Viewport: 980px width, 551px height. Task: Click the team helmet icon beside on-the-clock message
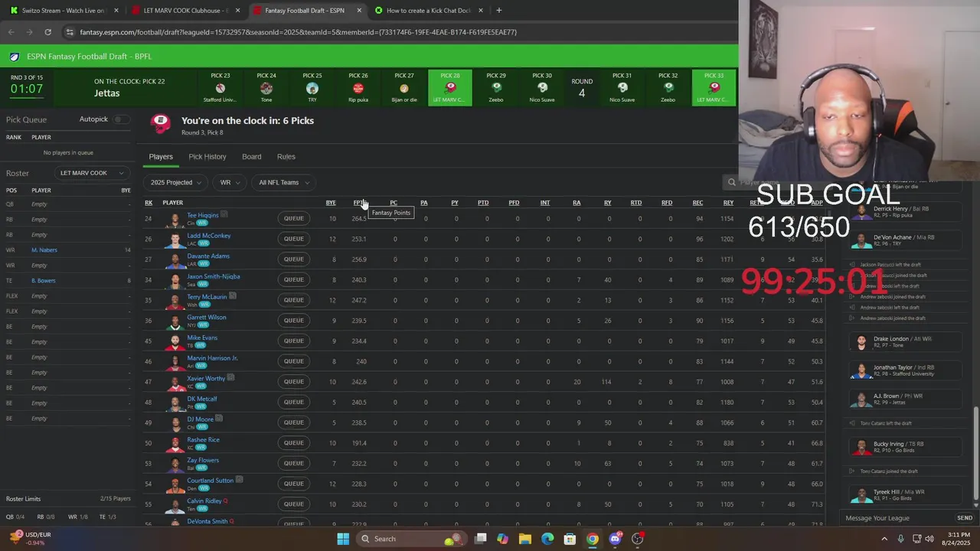coord(161,124)
